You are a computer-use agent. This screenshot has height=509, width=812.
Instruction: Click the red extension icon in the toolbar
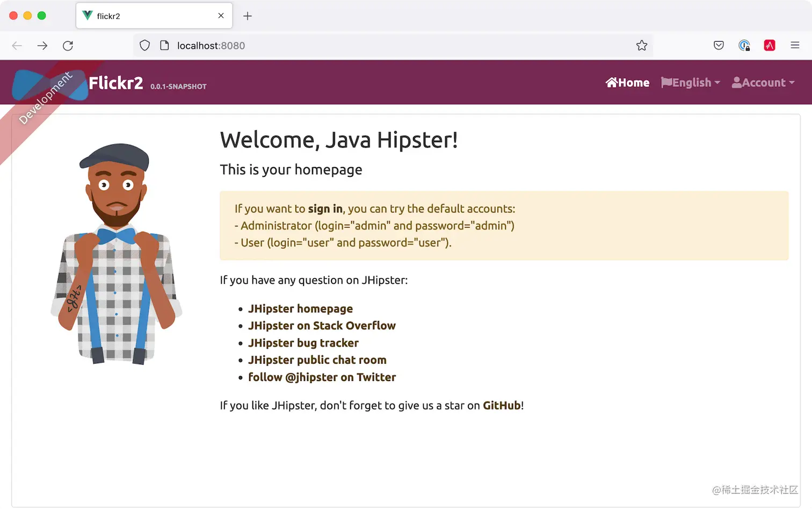pos(770,45)
